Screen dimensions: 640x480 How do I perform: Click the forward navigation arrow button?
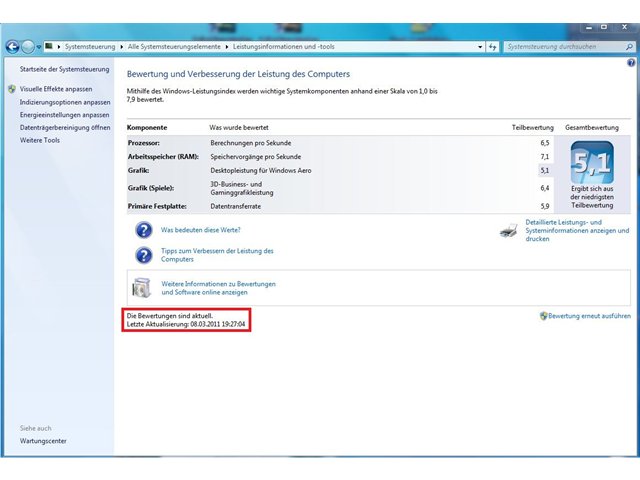coord(28,47)
